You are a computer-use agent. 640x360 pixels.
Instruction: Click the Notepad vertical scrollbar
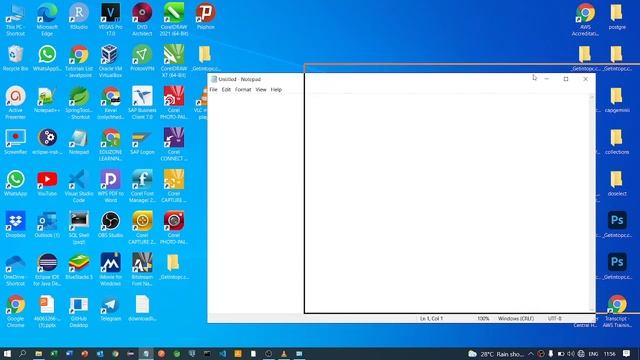pos(592,202)
